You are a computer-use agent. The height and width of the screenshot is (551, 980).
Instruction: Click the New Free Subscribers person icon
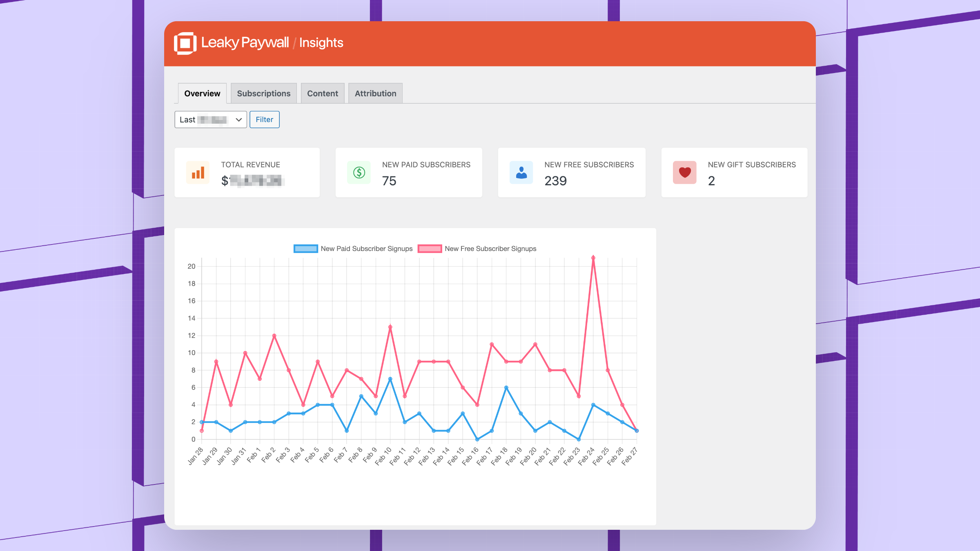coord(521,173)
